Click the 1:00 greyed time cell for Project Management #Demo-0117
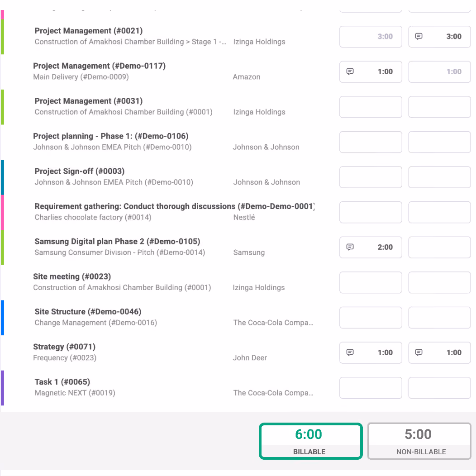This screenshot has width=476, height=476. tap(439, 71)
